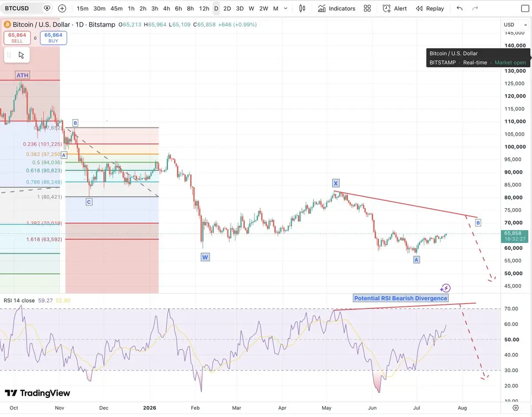
Task: Click the orange Bitcoin logo icon
Action: 8,24
